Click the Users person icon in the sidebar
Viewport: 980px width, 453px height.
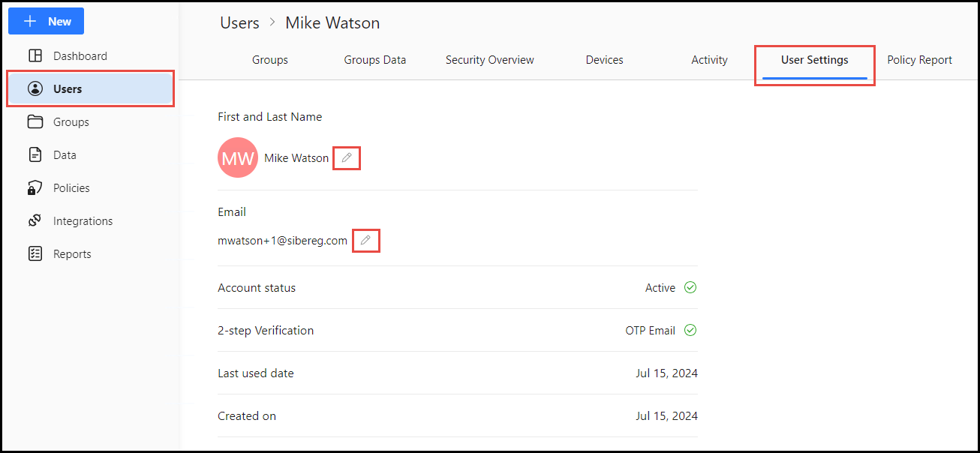(35, 89)
